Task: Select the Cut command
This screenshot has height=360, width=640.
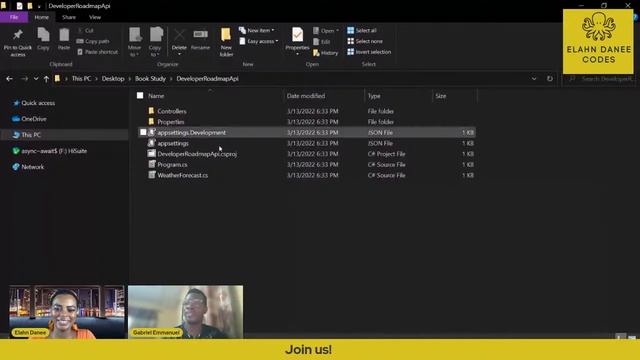Action: point(86,31)
